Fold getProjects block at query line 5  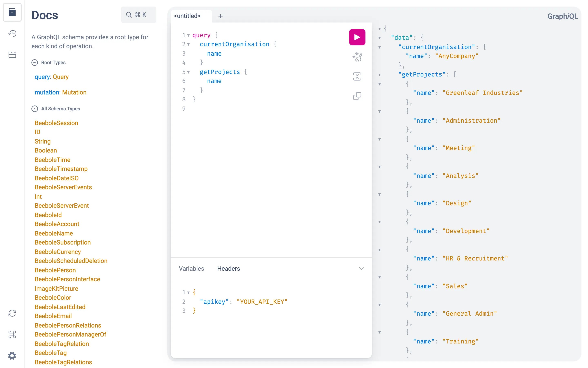pos(188,72)
